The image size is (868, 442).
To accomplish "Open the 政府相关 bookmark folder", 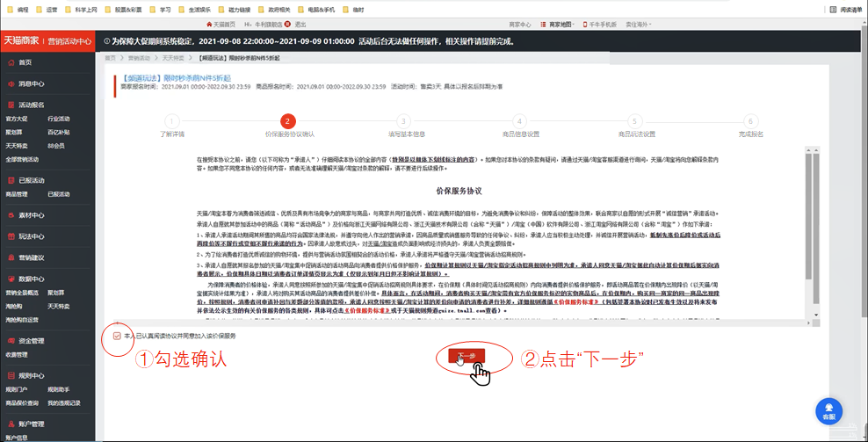I will 274,10.
